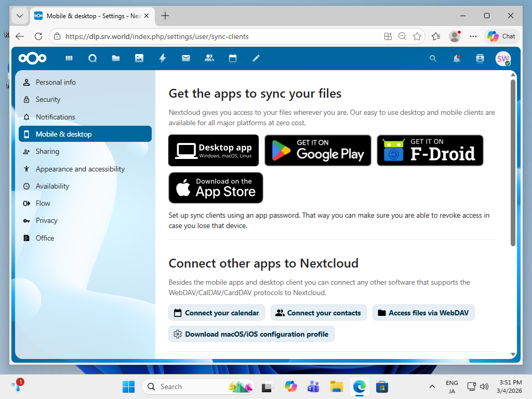
Task: Open the Files app folder icon
Action: pyautogui.click(x=116, y=58)
